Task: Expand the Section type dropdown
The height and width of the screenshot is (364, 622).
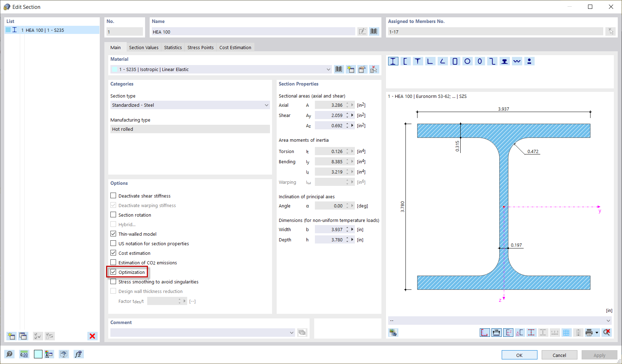Action: click(266, 105)
